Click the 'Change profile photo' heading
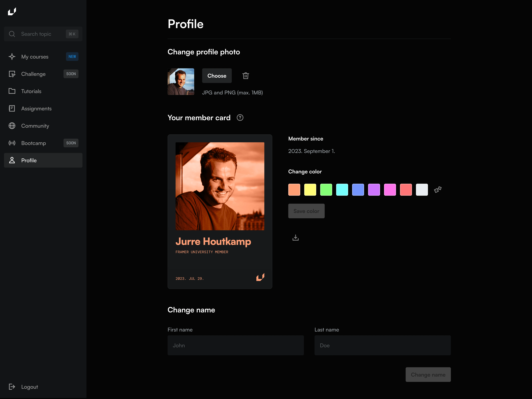The width and height of the screenshot is (532, 399). [204, 52]
